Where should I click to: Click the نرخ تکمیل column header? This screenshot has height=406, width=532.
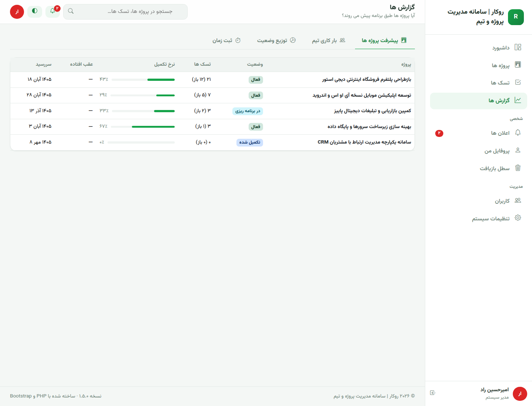pyautogui.click(x=164, y=64)
